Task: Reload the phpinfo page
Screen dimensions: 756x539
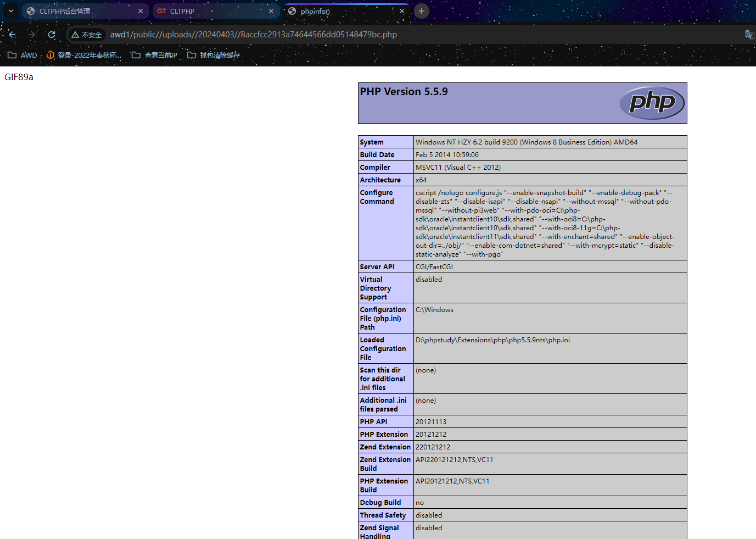Action: pos(52,35)
